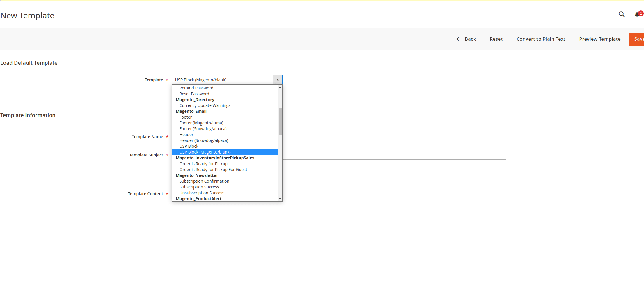Open Preview Template

coord(600,39)
